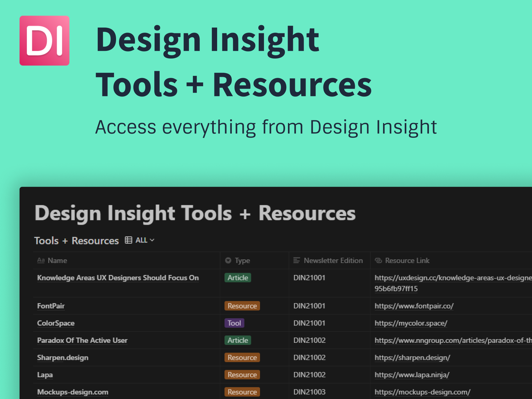
Task: Open the Knowledge Areas UX Designers entry
Action: click(x=118, y=278)
